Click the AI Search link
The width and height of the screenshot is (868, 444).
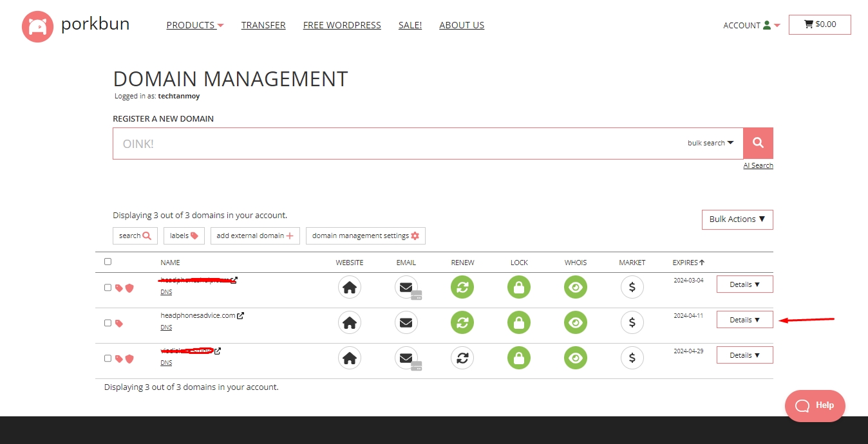(758, 165)
